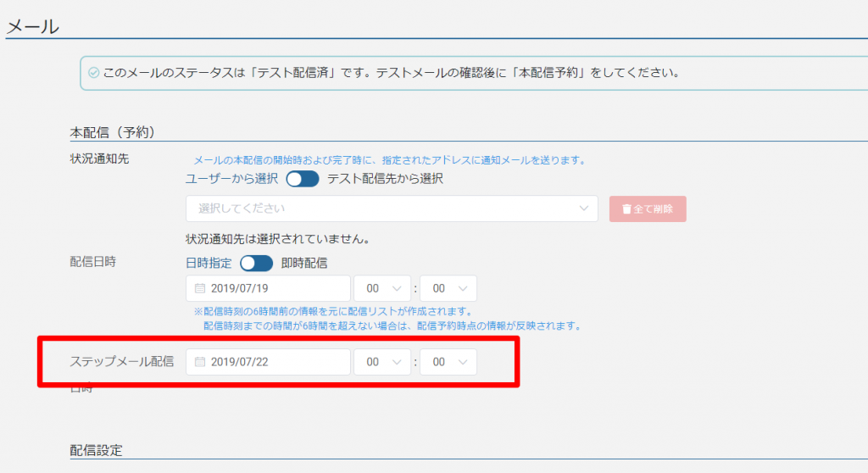Viewport: 868px width, 473px height.
Task: Click the 配信設定 section heading
Action: (97, 450)
